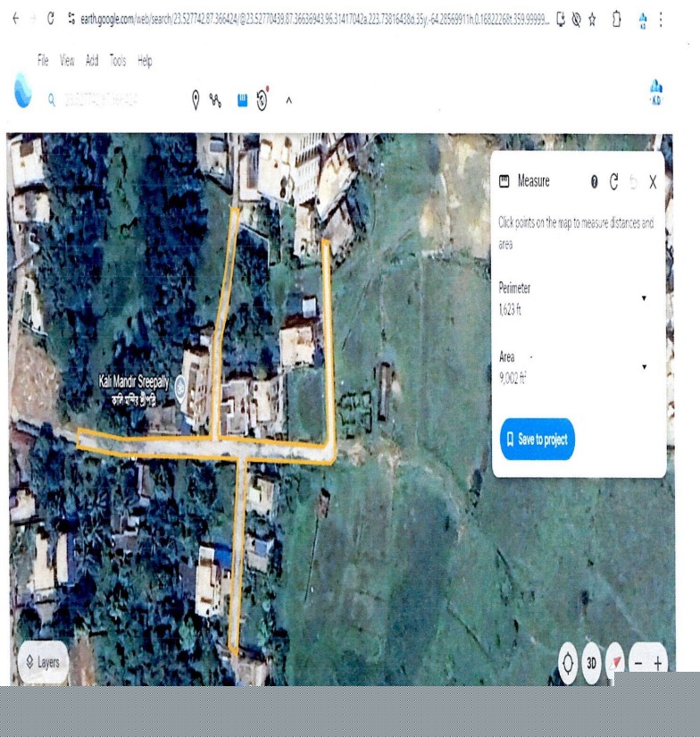Restart the measurement with the refresh icon

613,181
